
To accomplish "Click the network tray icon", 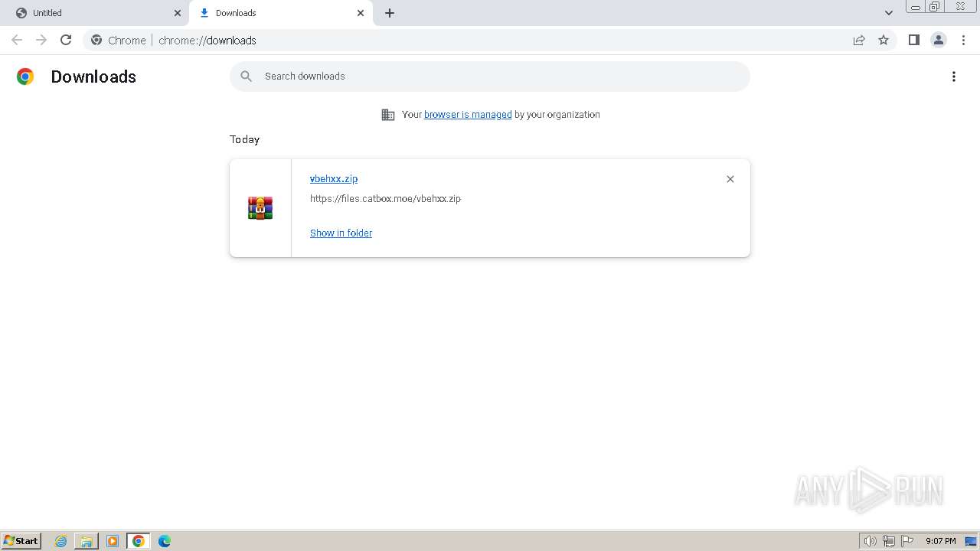I will tap(889, 541).
